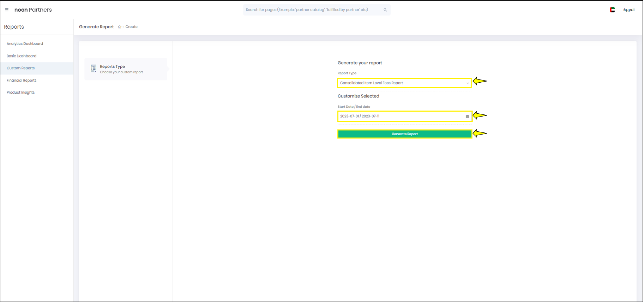Image resolution: width=644 pixels, height=303 pixels.
Task: Open the calendar icon in date field
Action: pos(467,117)
